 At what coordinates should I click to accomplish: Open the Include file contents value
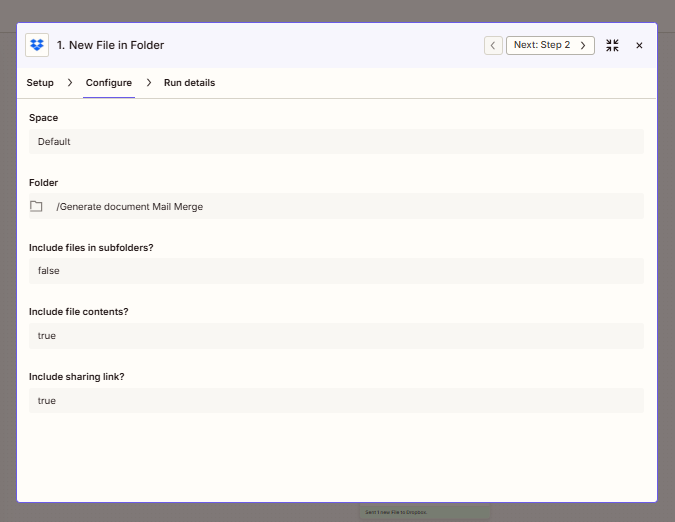coord(336,336)
